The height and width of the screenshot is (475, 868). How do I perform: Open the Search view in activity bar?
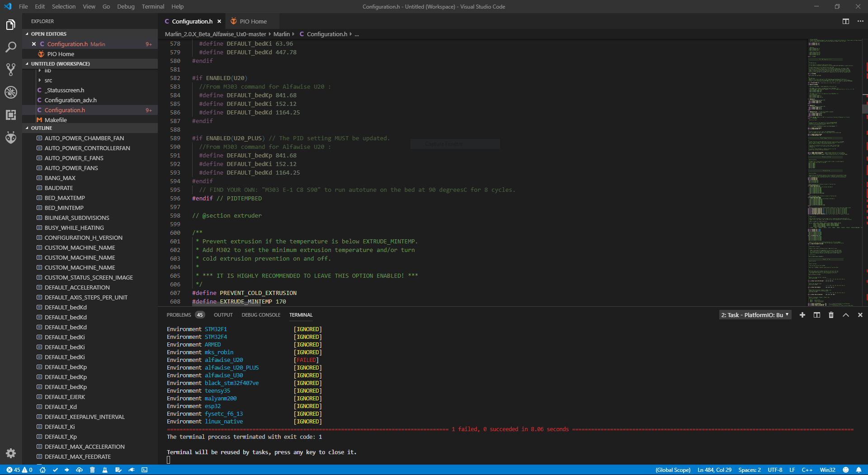[x=11, y=47]
